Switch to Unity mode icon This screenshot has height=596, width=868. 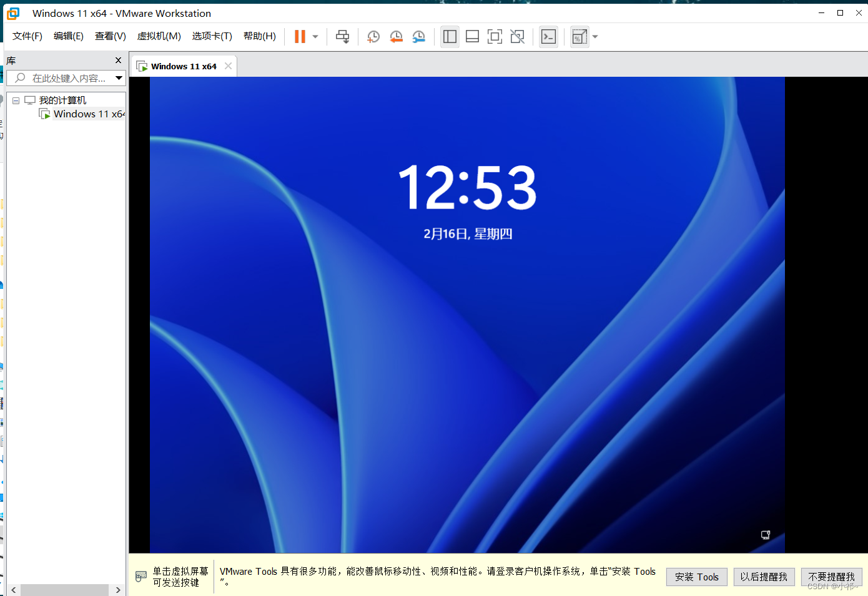517,37
